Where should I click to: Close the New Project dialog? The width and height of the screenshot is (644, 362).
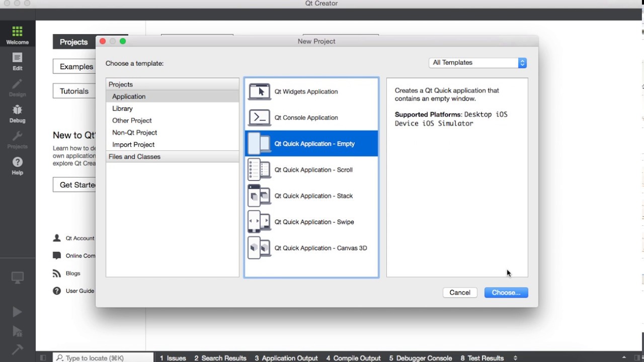pyautogui.click(x=103, y=41)
